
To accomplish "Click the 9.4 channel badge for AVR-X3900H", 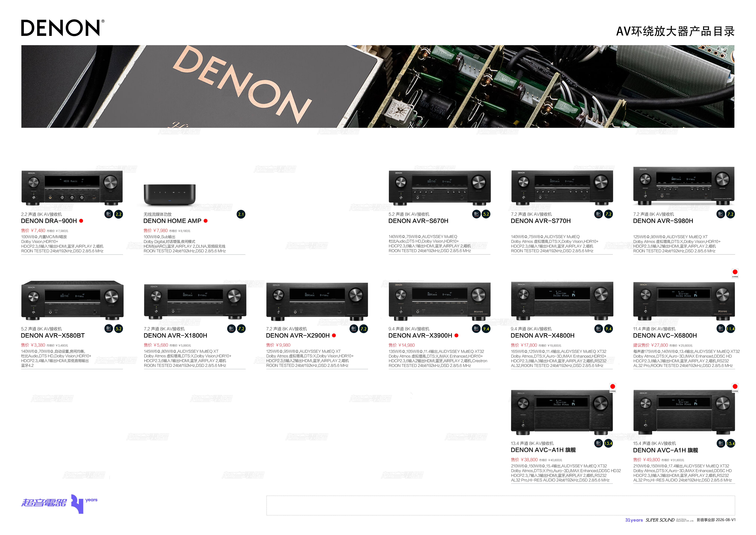I will 486,329.
